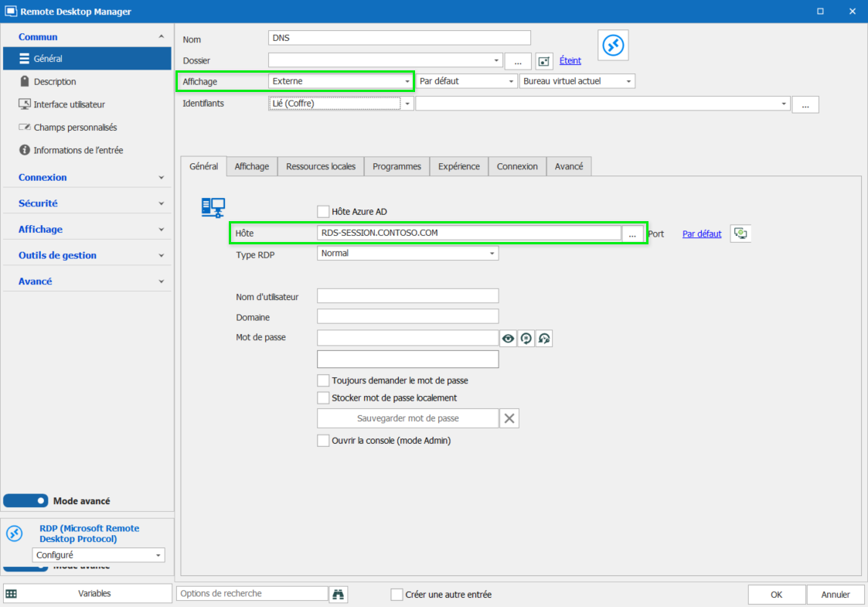Toggle the Mode avancé switch
868x607 pixels.
click(x=26, y=500)
